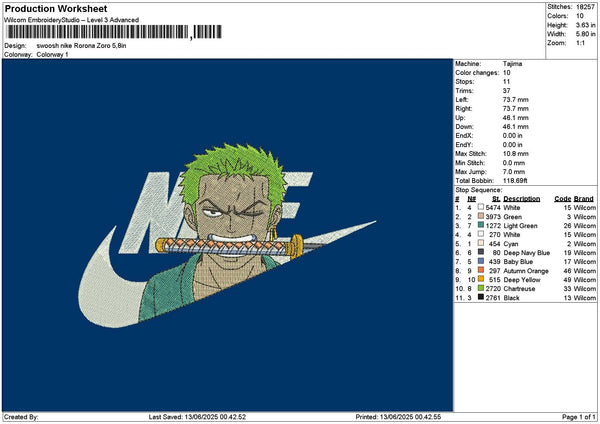Click the Baby Blue color swatch
The image size is (600, 424).
(481, 261)
